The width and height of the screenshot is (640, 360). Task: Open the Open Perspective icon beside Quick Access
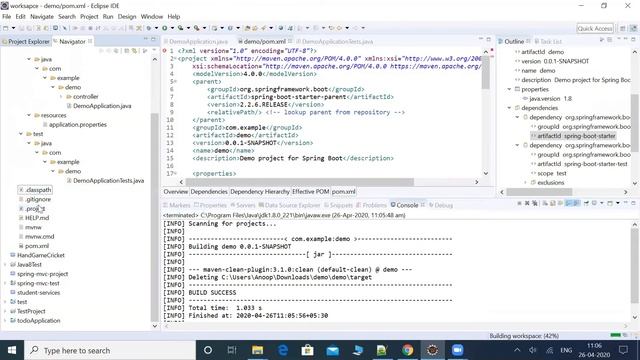(622, 28)
